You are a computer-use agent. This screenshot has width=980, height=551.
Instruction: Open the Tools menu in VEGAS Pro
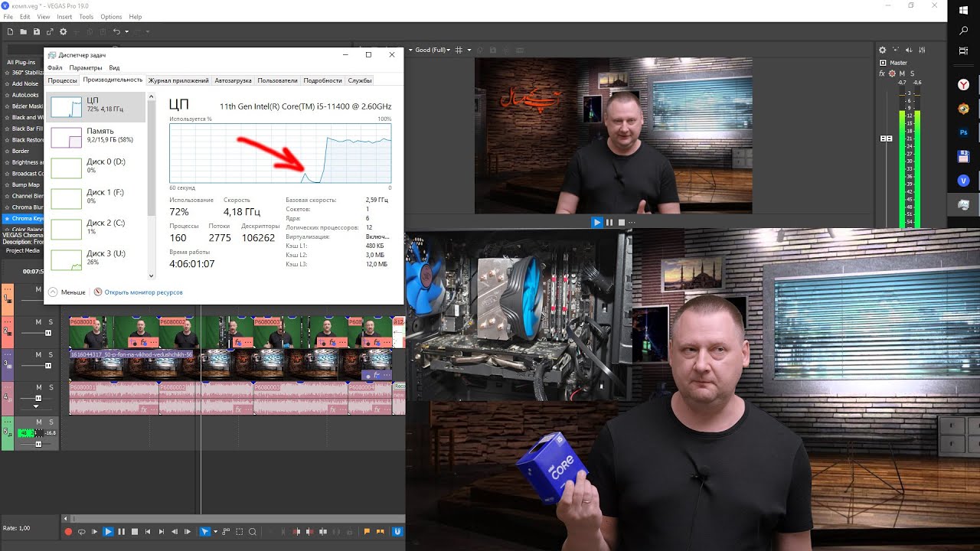86,17
